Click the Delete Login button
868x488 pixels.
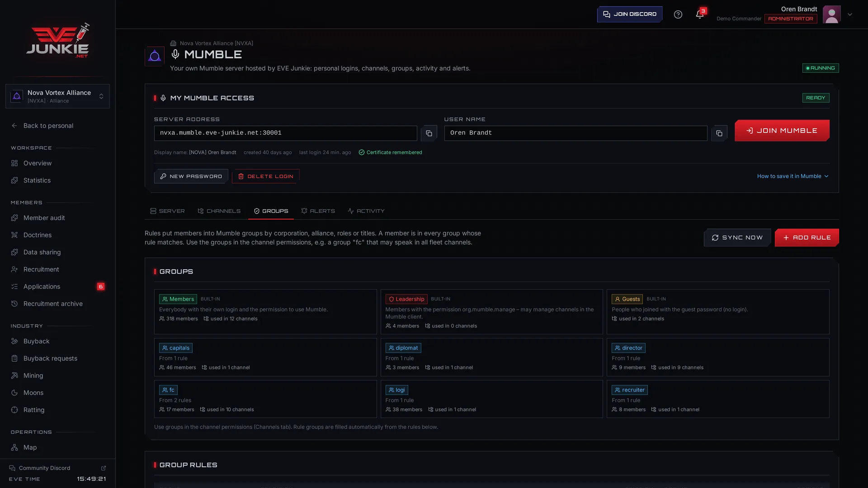[x=265, y=176]
